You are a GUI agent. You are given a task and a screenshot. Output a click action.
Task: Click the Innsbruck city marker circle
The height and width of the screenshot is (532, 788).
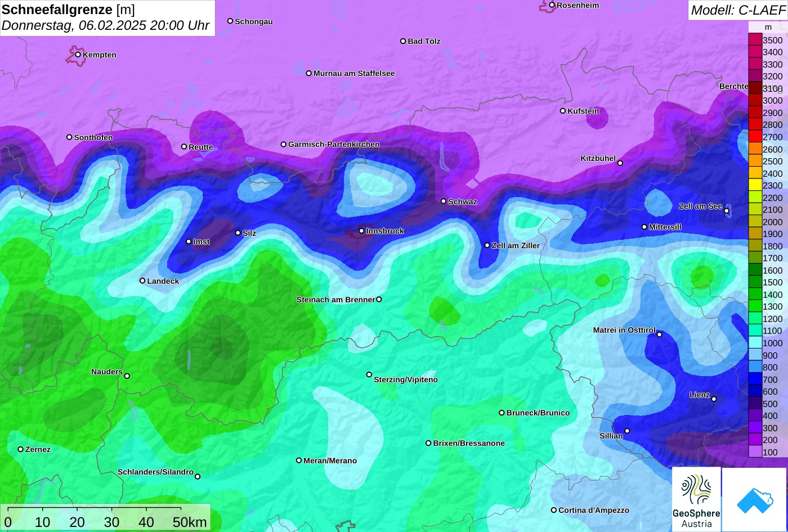click(361, 231)
